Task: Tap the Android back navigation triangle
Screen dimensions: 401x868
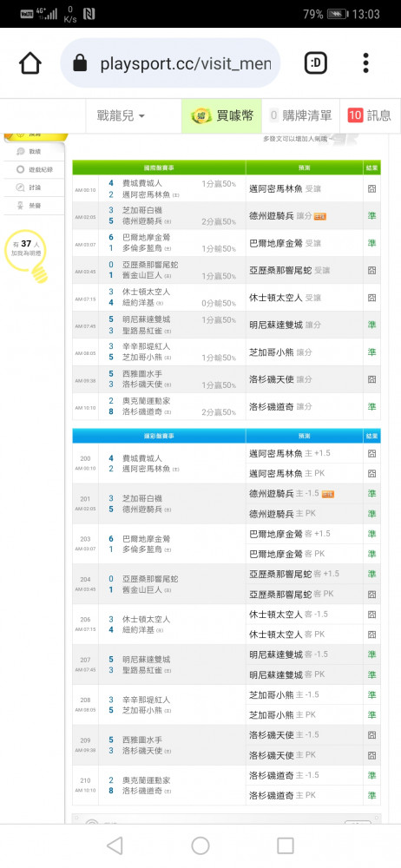Action: tap(115, 845)
